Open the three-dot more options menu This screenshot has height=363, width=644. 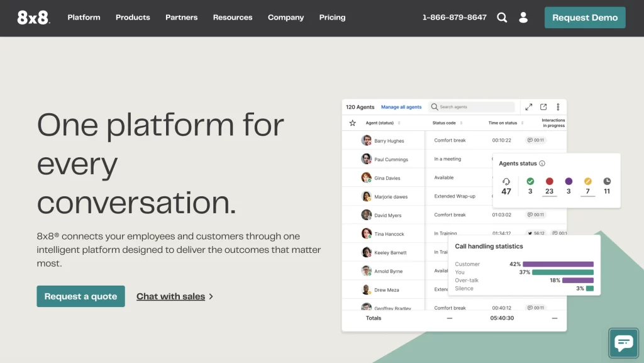[x=558, y=107]
